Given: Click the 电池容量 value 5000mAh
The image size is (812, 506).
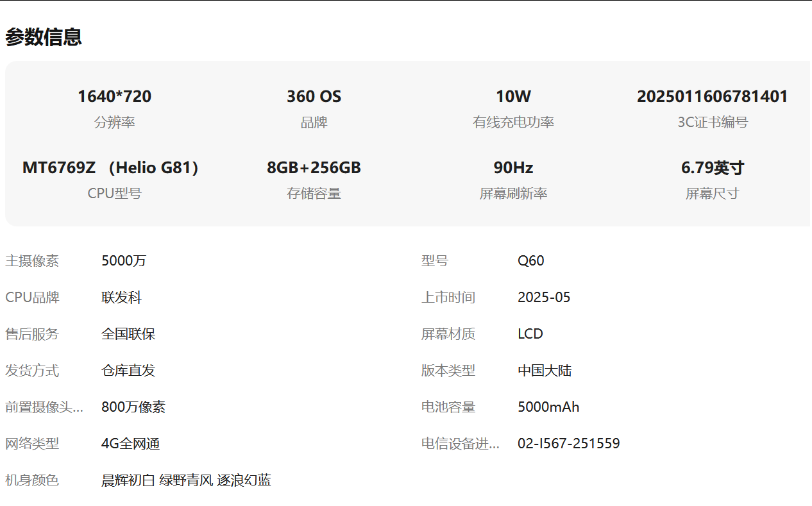Looking at the screenshot, I should 548,407.
